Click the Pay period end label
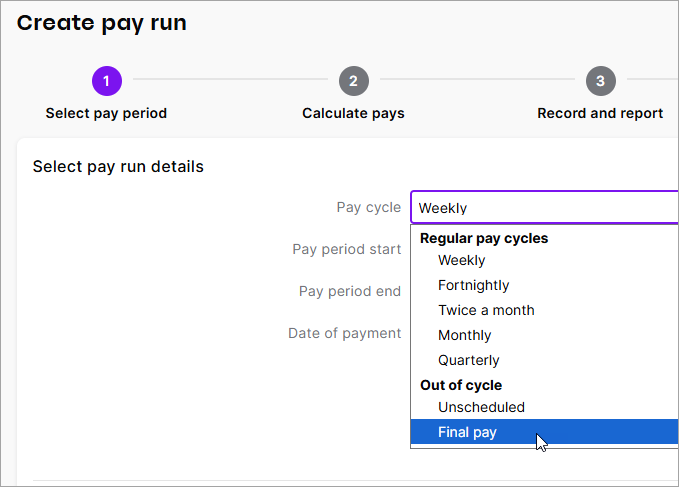This screenshot has height=487, width=679. (x=349, y=291)
